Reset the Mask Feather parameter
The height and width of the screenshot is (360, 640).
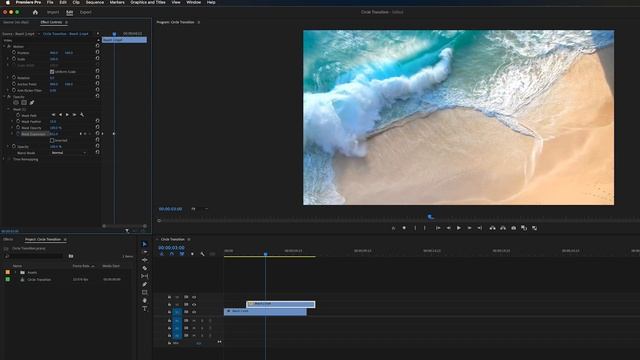[x=97, y=121]
